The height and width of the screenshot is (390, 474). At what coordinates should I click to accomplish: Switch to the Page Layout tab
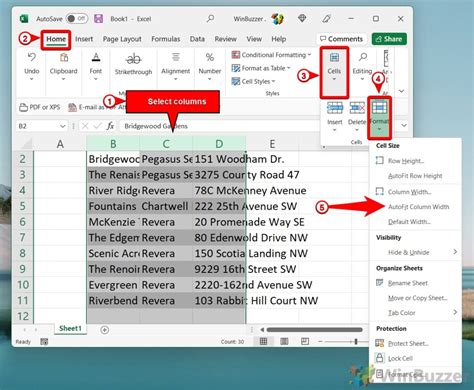click(x=122, y=39)
